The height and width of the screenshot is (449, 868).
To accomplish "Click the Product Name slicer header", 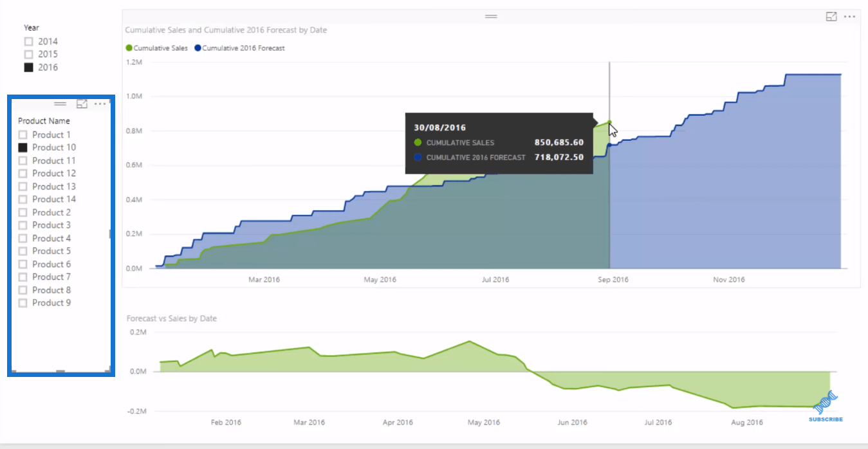I will (44, 121).
